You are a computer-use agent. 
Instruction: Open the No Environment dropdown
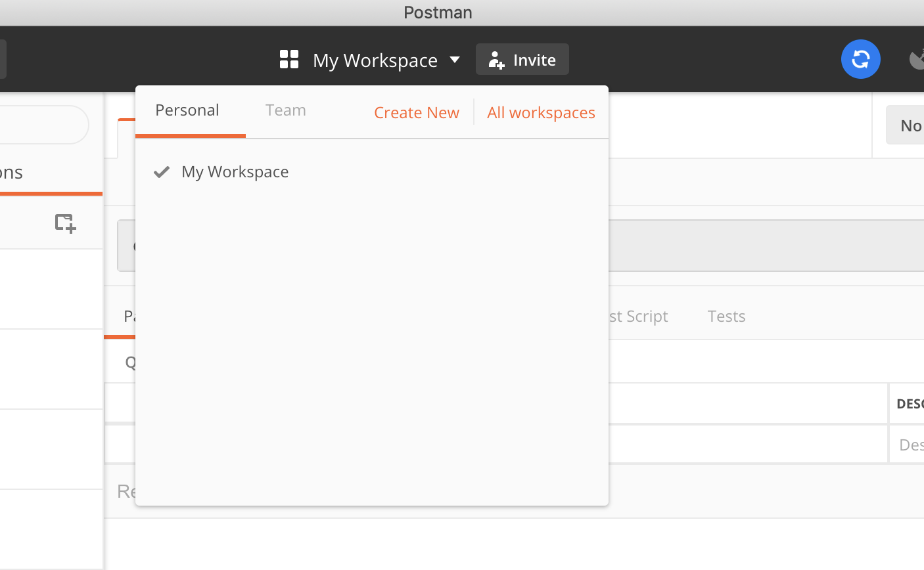pos(905,125)
